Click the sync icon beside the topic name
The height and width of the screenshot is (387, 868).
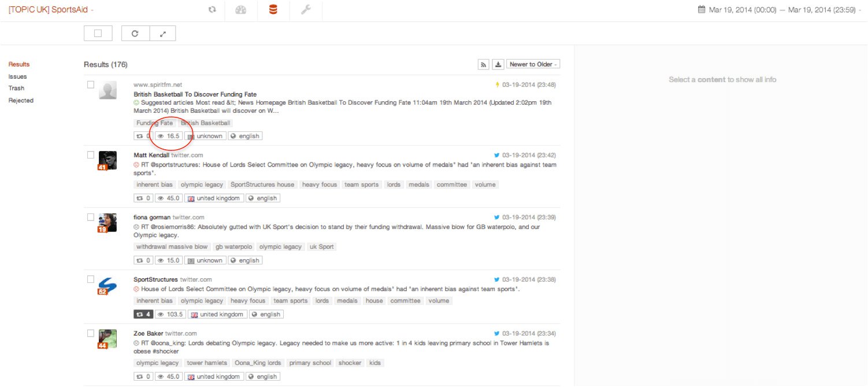(212, 10)
